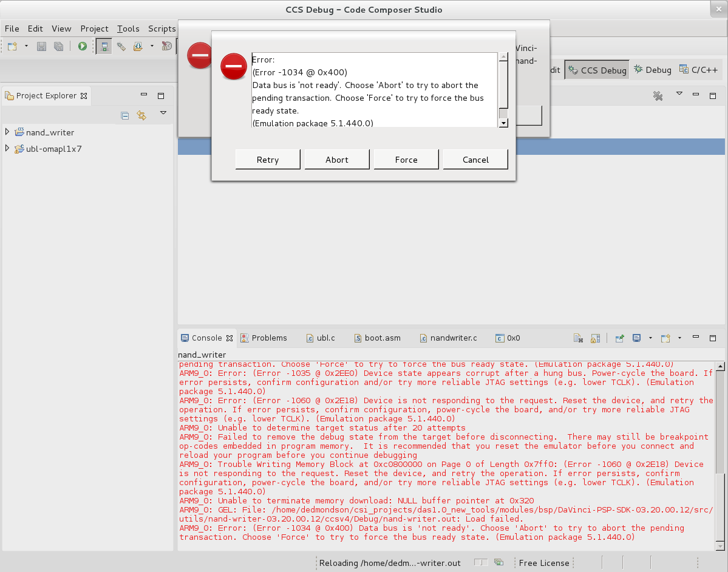Screen dimensions: 728x572
Task: Click Collapse All in Project Explorer
Action: (124, 115)
